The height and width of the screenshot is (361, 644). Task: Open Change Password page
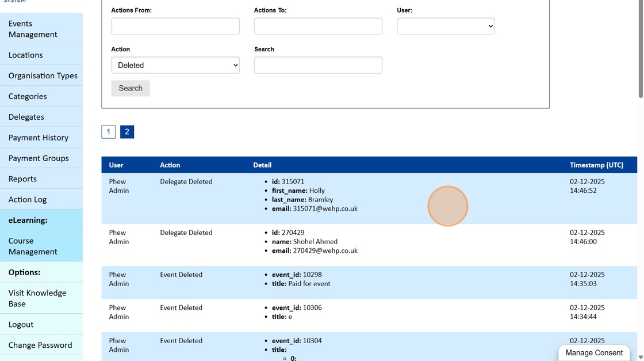[x=40, y=345]
